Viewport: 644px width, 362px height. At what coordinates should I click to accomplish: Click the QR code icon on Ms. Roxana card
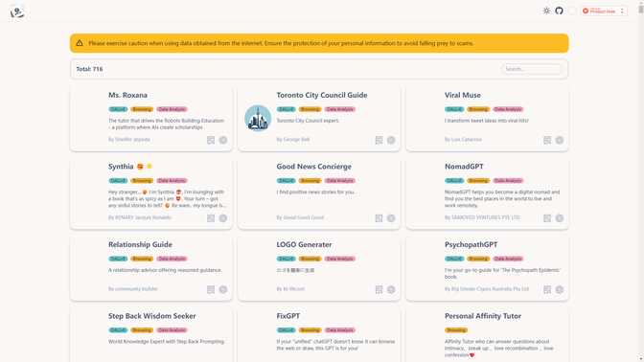pos(211,140)
